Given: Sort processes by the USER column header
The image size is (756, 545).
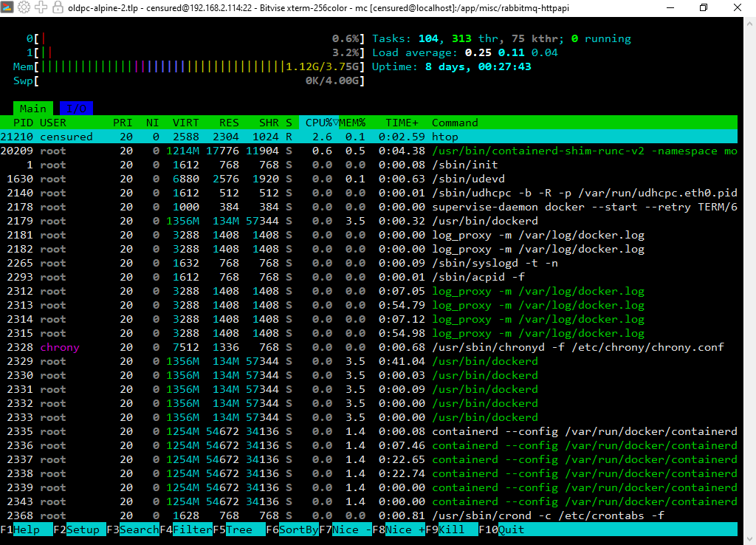Looking at the screenshot, I should tap(53, 123).
